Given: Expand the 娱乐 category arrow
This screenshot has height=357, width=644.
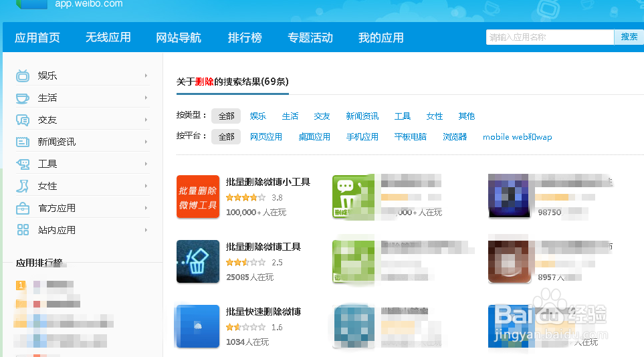Looking at the screenshot, I should [x=146, y=76].
